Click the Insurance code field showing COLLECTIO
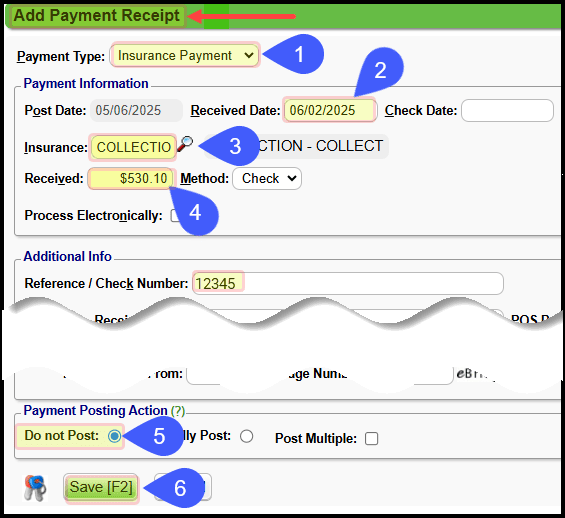The image size is (565, 518). [x=133, y=147]
